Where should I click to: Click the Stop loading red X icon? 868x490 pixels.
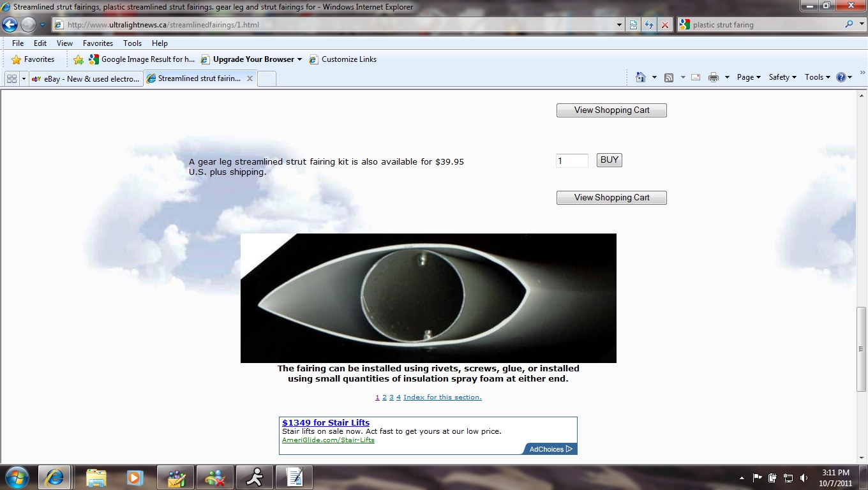(665, 25)
